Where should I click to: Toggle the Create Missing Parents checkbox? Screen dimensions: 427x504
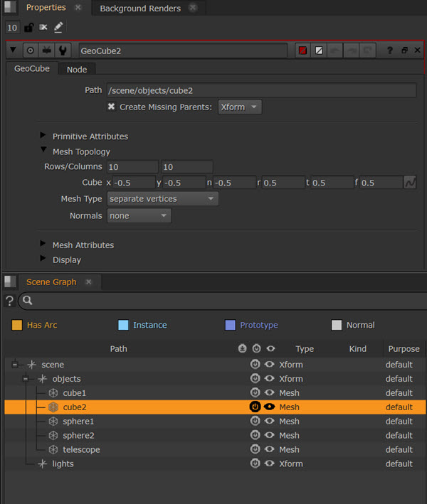(111, 107)
